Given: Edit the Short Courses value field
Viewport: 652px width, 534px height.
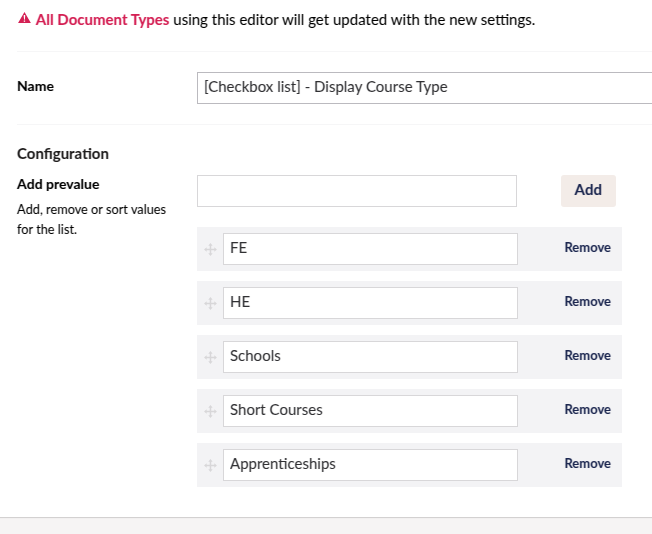Looking at the screenshot, I should click(370, 411).
